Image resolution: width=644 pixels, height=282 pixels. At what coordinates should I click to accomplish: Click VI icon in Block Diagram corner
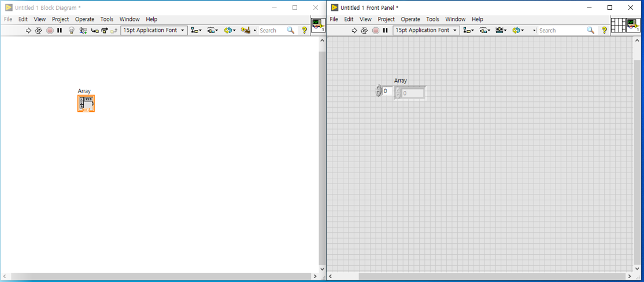(319, 25)
